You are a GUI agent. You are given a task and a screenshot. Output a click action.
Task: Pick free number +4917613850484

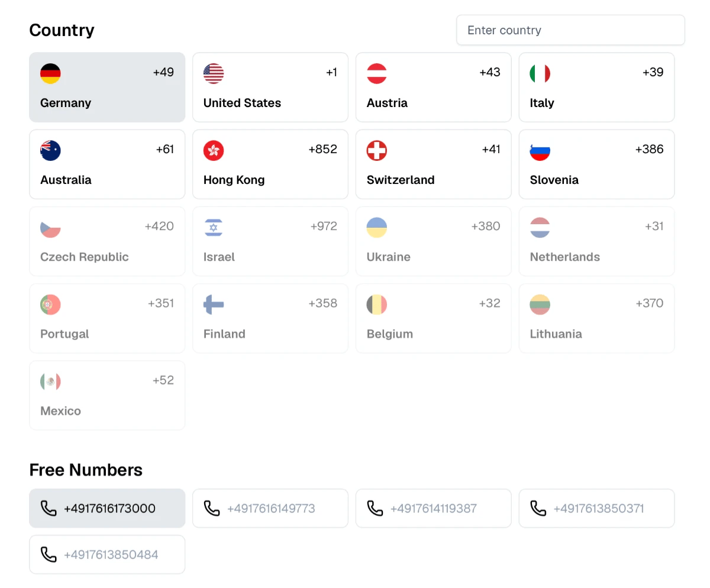[x=107, y=554]
